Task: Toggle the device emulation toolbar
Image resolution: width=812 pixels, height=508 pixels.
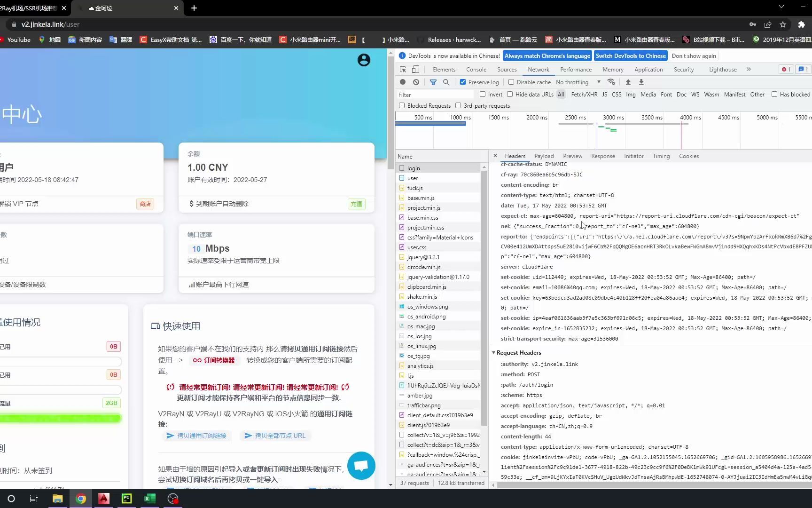Action: coord(415,69)
